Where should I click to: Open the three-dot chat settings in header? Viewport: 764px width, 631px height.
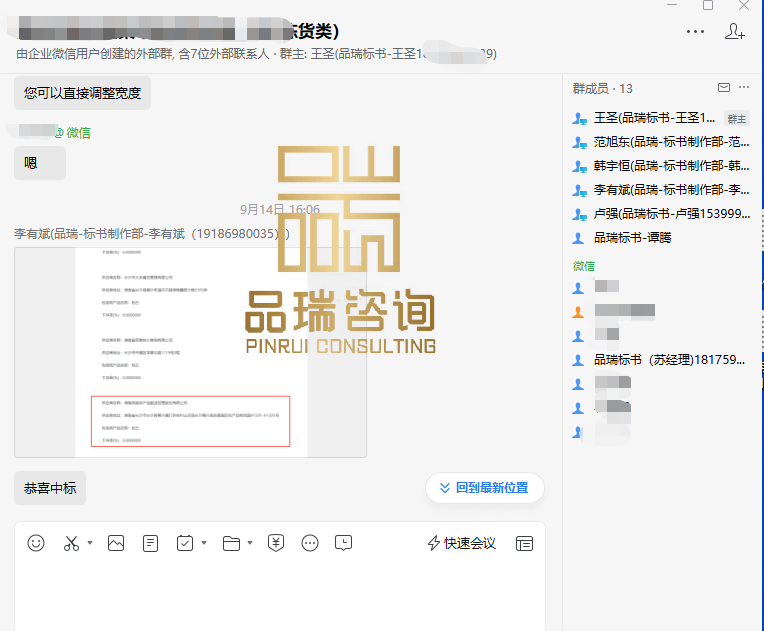[695, 32]
